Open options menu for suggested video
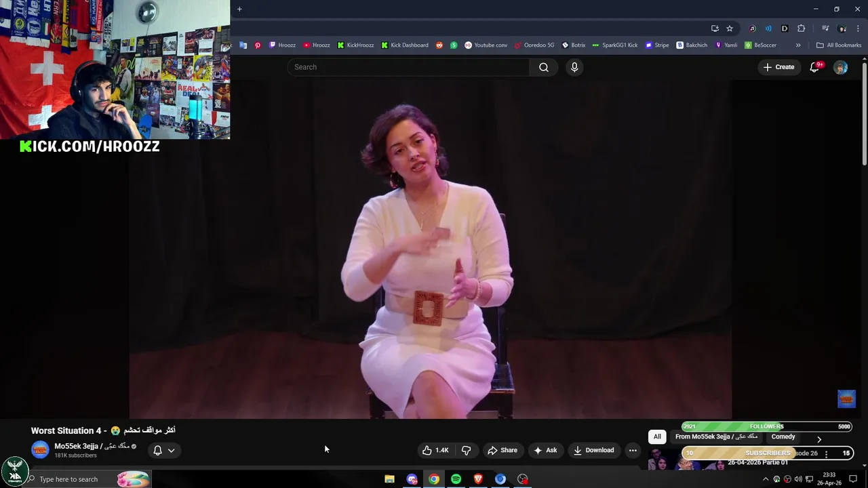Screen dimensions: 868x488 [826, 454]
